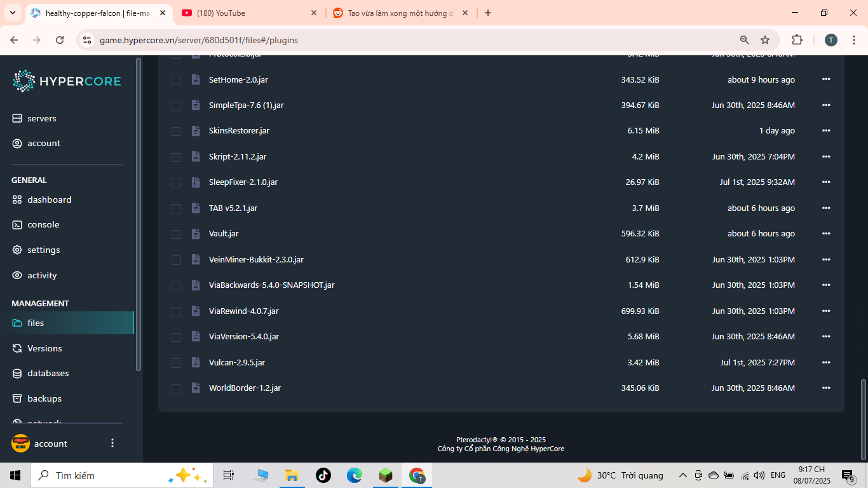Open the Chrome profile avatar button
The image size is (868, 488).
tap(831, 40)
